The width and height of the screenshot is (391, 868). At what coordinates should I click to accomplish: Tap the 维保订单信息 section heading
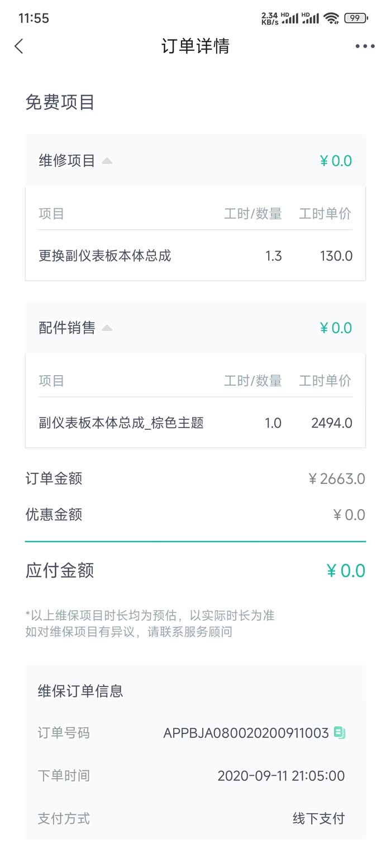[80, 691]
